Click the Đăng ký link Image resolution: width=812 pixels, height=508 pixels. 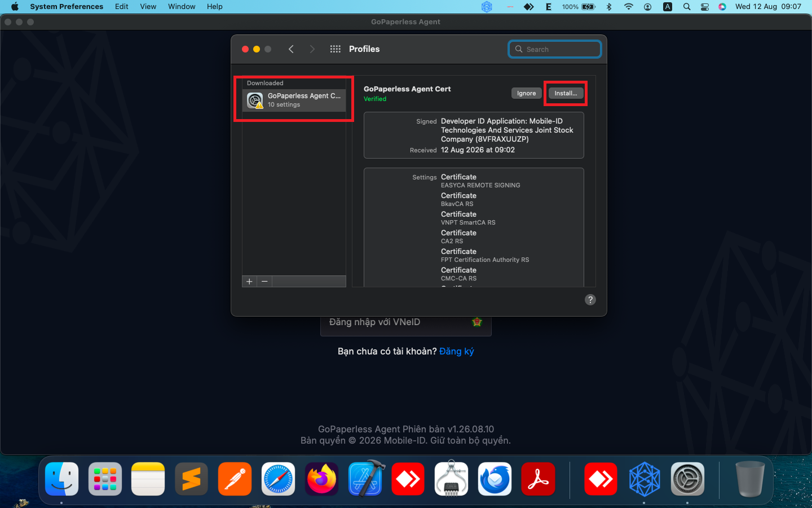point(457,351)
